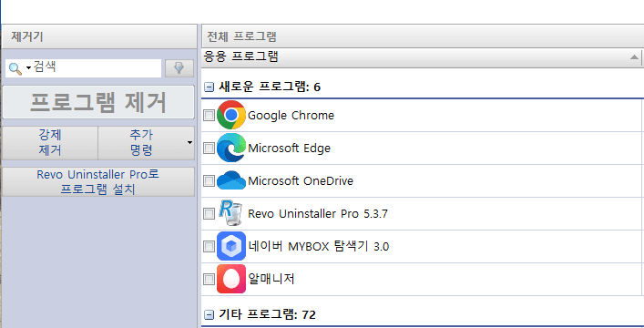Viewport: 644px width, 328px height.
Task: Collapse the 새로운 프로그램: 6 group
Action: [x=210, y=87]
